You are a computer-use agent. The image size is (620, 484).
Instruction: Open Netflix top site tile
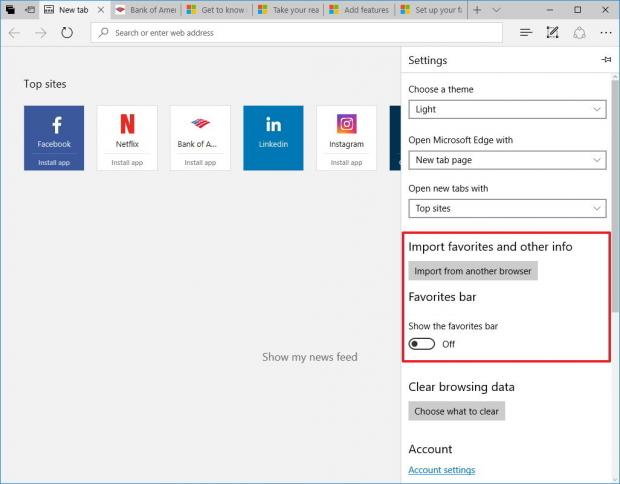tap(127, 138)
